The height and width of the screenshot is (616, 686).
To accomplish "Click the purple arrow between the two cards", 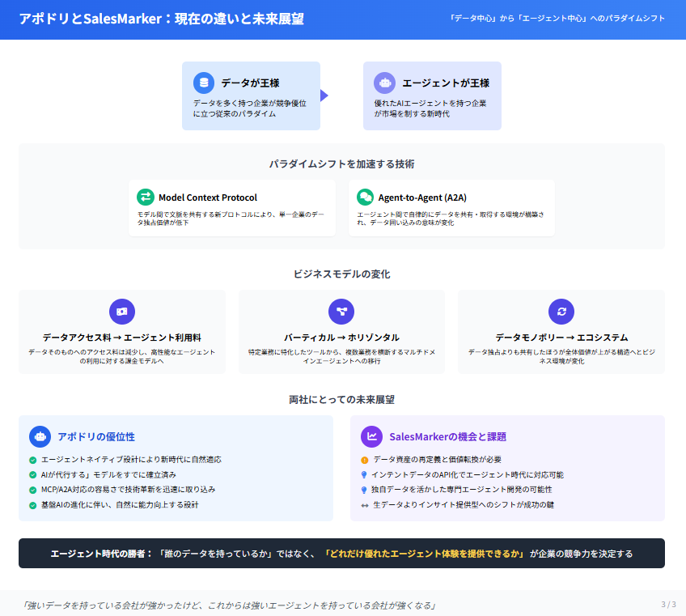I will click(x=324, y=96).
